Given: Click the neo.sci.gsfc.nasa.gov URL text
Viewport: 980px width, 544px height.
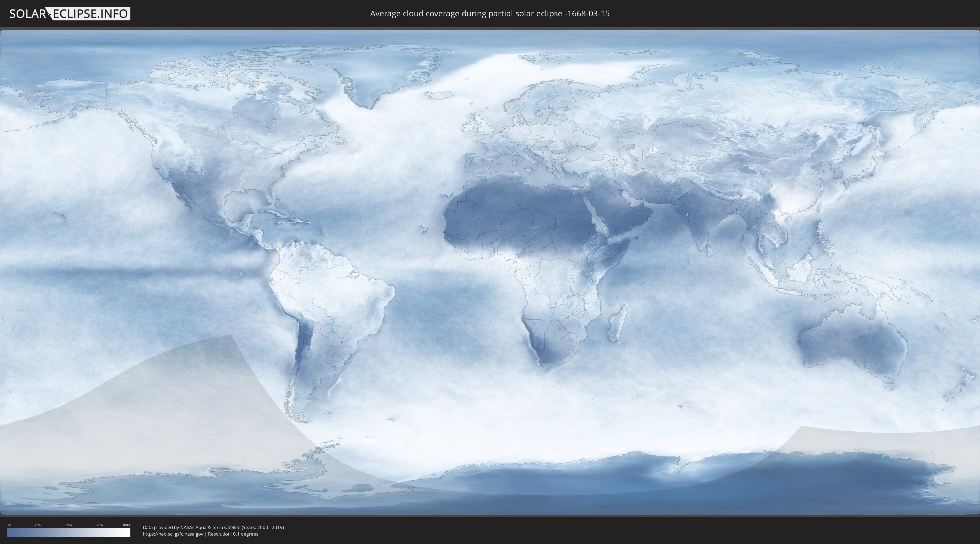Looking at the screenshot, I should coord(173,534).
